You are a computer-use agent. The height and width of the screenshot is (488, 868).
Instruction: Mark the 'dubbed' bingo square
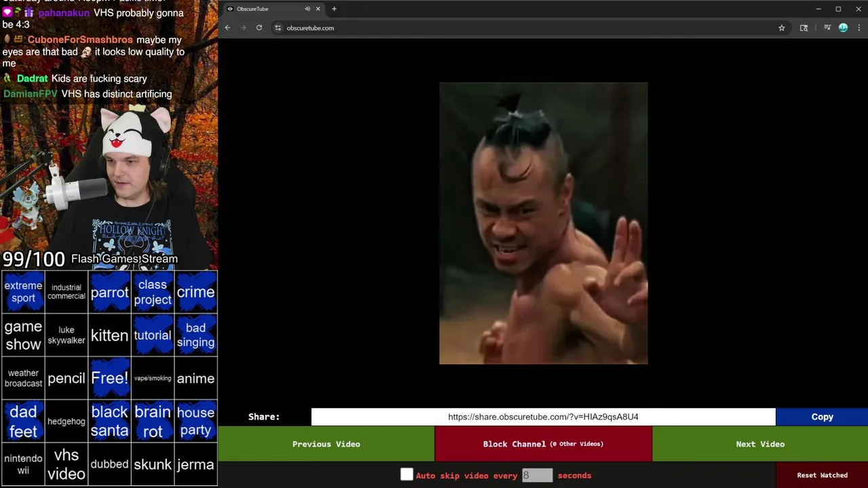click(109, 464)
